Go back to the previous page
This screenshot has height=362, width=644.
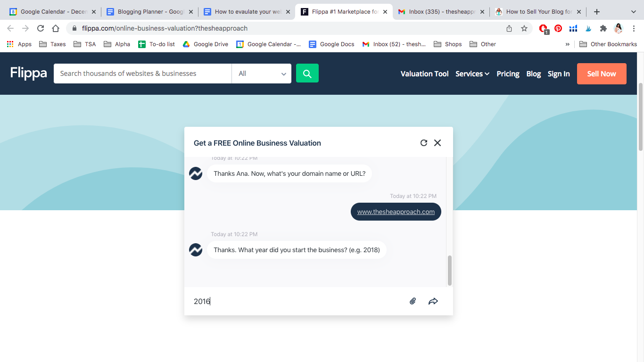tap(10, 28)
